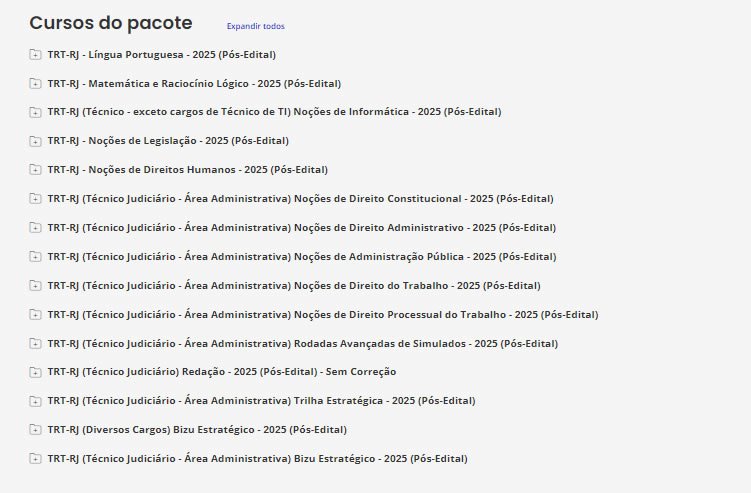This screenshot has height=493, width=751.
Task: Click folder icon next to Noções de Legislação
Action: click(35, 141)
